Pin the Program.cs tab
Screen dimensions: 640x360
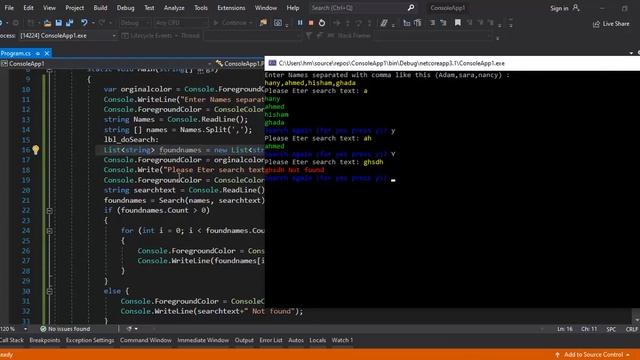tap(38, 53)
